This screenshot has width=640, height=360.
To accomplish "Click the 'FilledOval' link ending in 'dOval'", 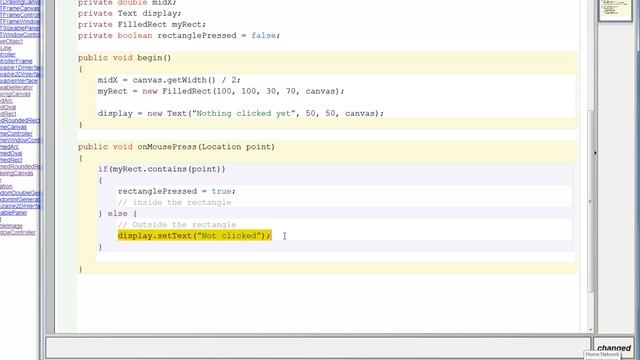I will pos(8,107).
